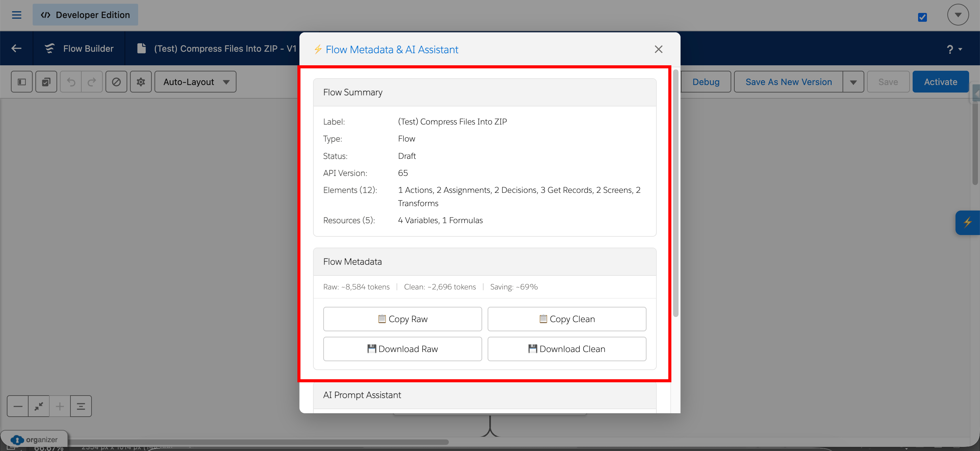Viewport: 980px width, 451px height.
Task: Toggle the blue checkbox in the top bar
Action: pyautogui.click(x=922, y=17)
